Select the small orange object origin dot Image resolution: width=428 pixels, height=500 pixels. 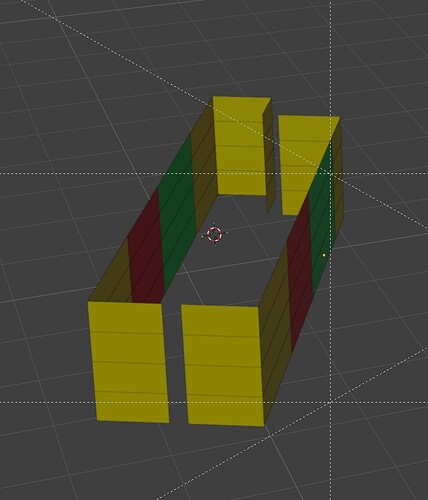[324, 255]
